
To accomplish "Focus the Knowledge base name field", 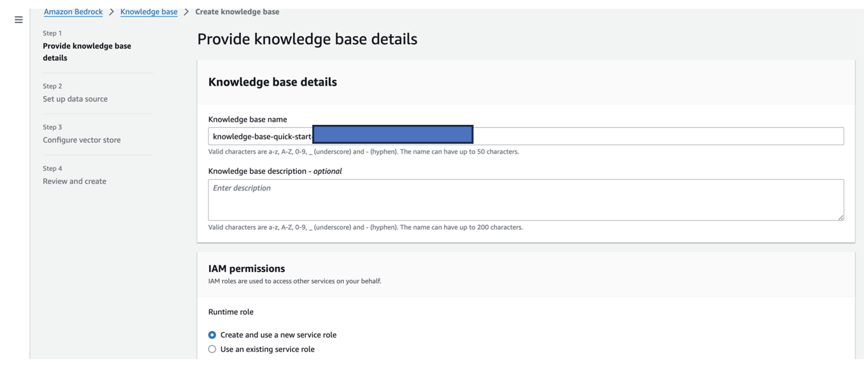I will point(656,136).
